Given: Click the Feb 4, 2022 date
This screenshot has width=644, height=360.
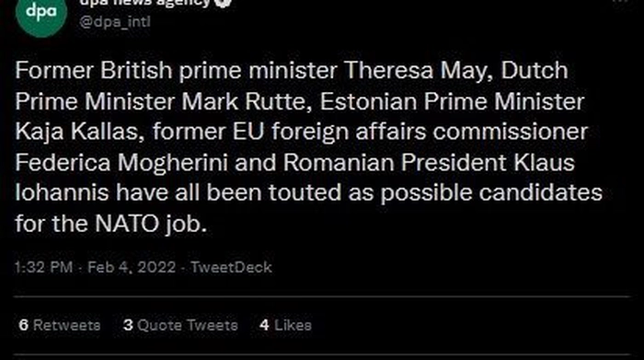Looking at the screenshot, I should 132,268.
